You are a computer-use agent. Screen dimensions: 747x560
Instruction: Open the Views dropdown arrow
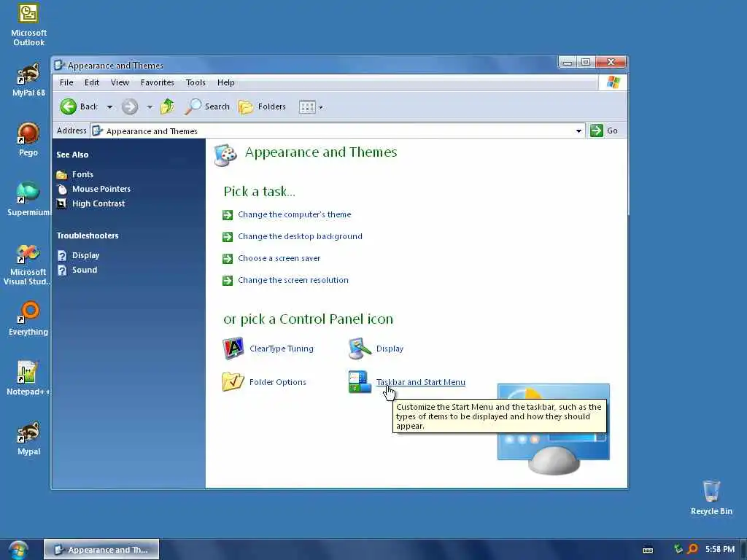(321, 108)
